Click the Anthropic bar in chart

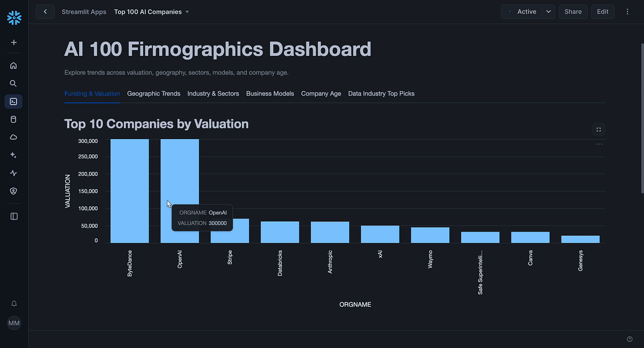pos(330,232)
